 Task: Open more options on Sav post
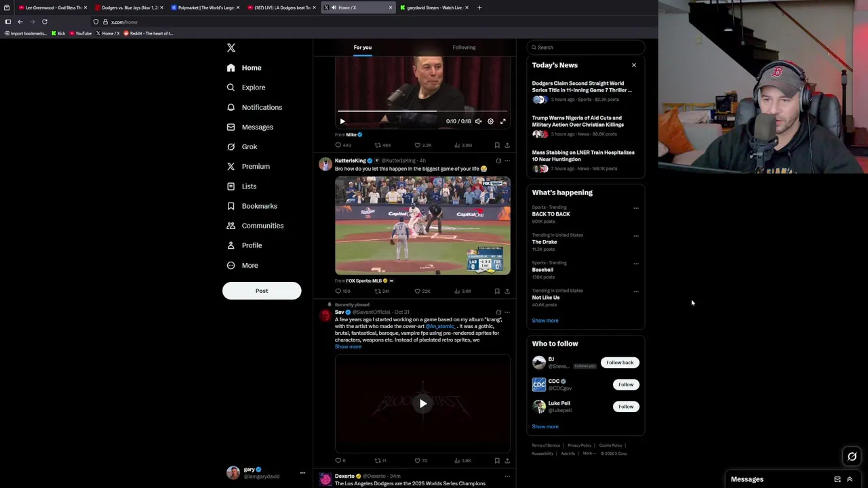pos(507,312)
